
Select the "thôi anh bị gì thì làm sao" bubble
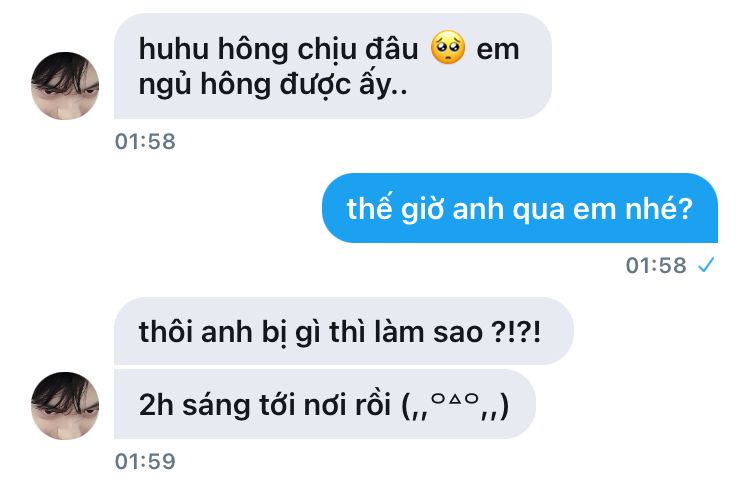point(343,331)
